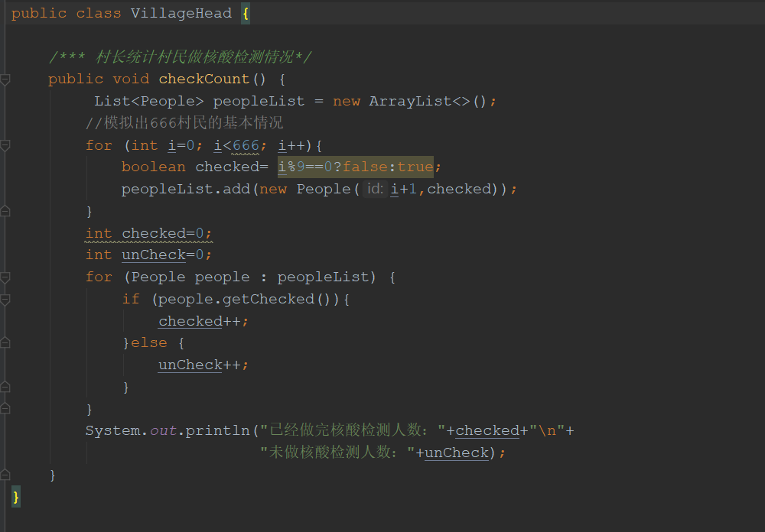
Task: Click the underlined "int checked=0" warning
Action: pos(148,233)
